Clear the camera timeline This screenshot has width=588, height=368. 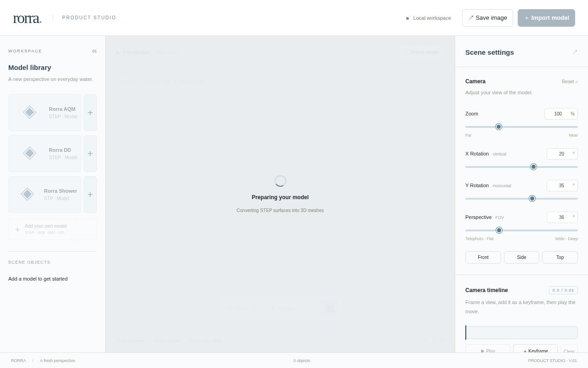569,349
